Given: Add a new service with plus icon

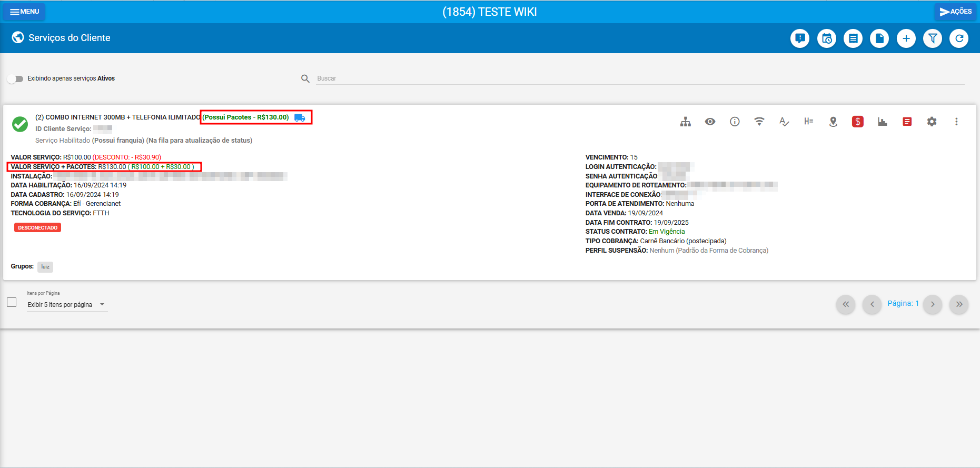Looking at the screenshot, I should (906, 38).
